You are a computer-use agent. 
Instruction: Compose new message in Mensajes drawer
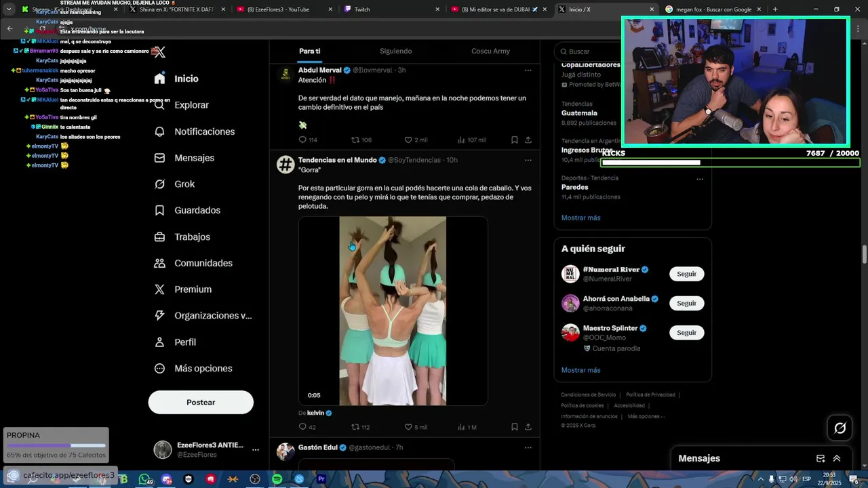point(821,458)
